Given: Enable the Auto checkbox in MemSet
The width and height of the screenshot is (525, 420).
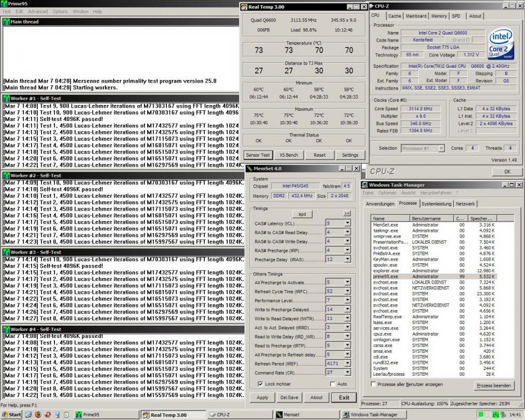Looking at the screenshot, I should [332, 384].
